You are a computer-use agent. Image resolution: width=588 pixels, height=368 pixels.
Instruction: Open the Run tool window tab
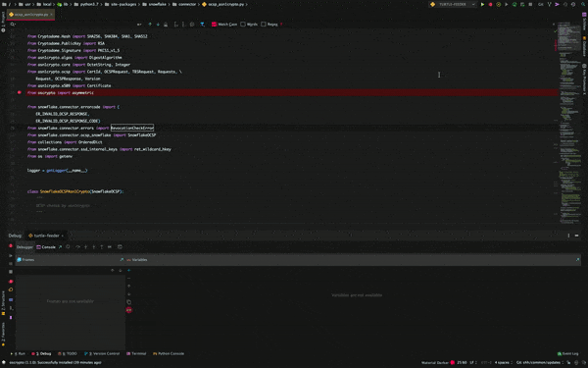tap(18, 353)
